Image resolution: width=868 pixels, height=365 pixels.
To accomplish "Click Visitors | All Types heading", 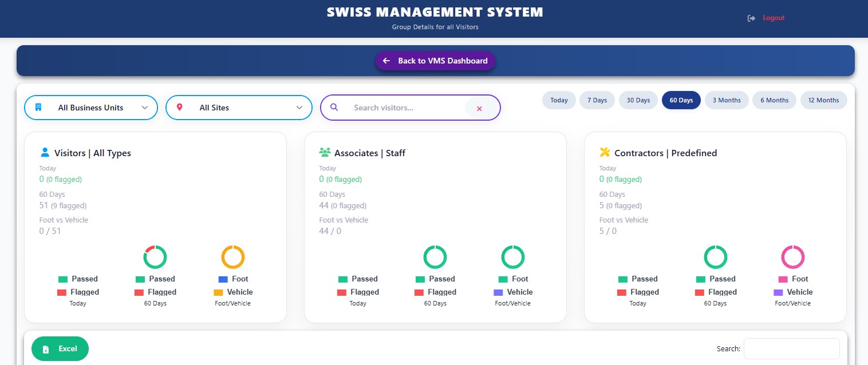I will [x=93, y=153].
